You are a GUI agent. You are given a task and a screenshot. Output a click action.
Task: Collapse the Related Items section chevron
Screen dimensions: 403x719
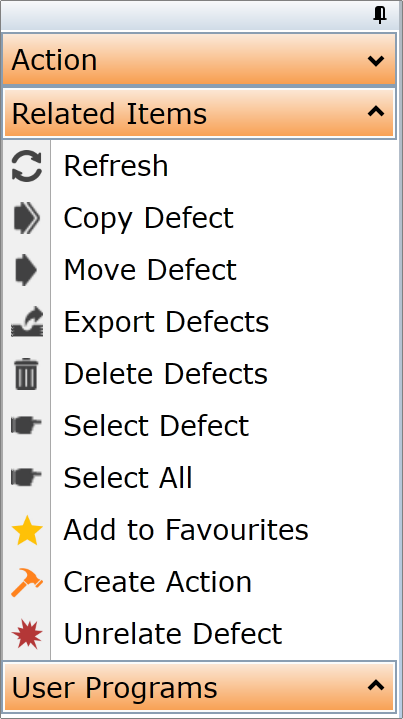(x=376, y=111)
